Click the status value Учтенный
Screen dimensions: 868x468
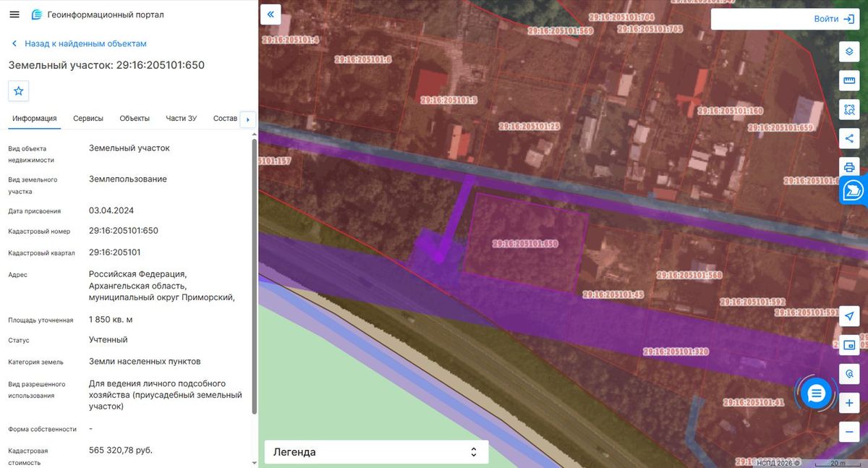pyautogui.click(x=109, y=339)
